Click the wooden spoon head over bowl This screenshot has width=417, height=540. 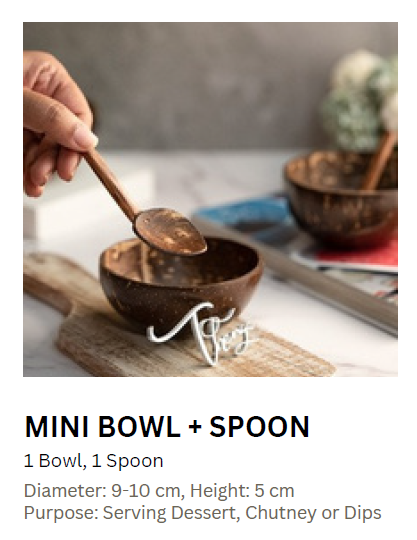[x=171, y=232]
